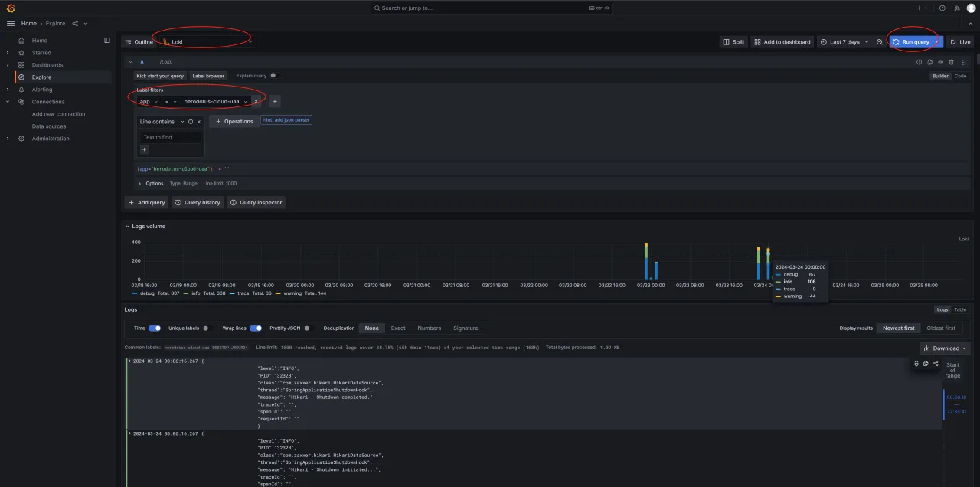This screenshot has width=980, height=487.
Task: Share logs using the share icon
Action: pyautogui.click(x=935, y=363)
